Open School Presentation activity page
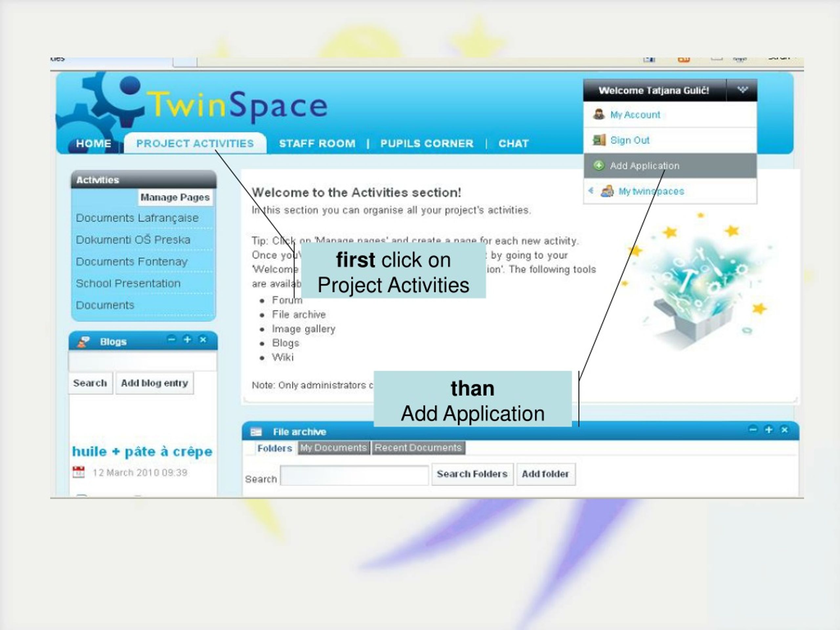The image size is (840, 630). pyautogui.click(x=128, y=283)
